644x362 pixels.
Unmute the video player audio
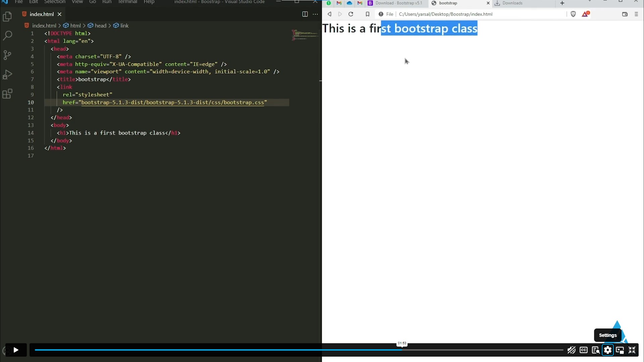pos(571,350)
